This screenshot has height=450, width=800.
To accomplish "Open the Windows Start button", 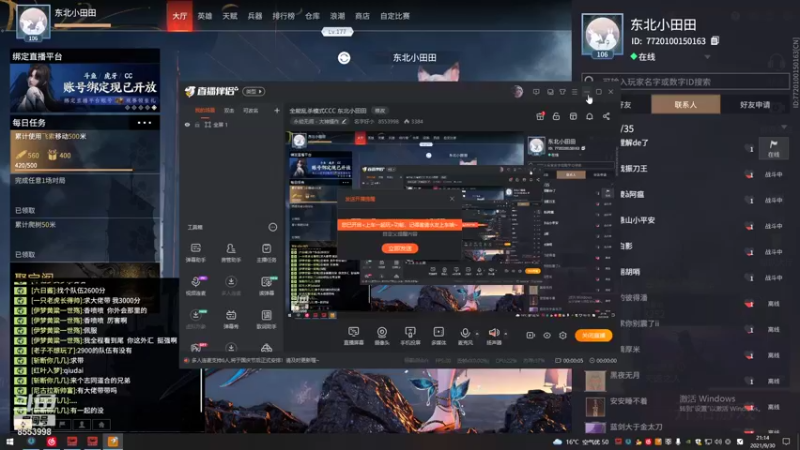I will pyautogui.click(x=9, y=442).
